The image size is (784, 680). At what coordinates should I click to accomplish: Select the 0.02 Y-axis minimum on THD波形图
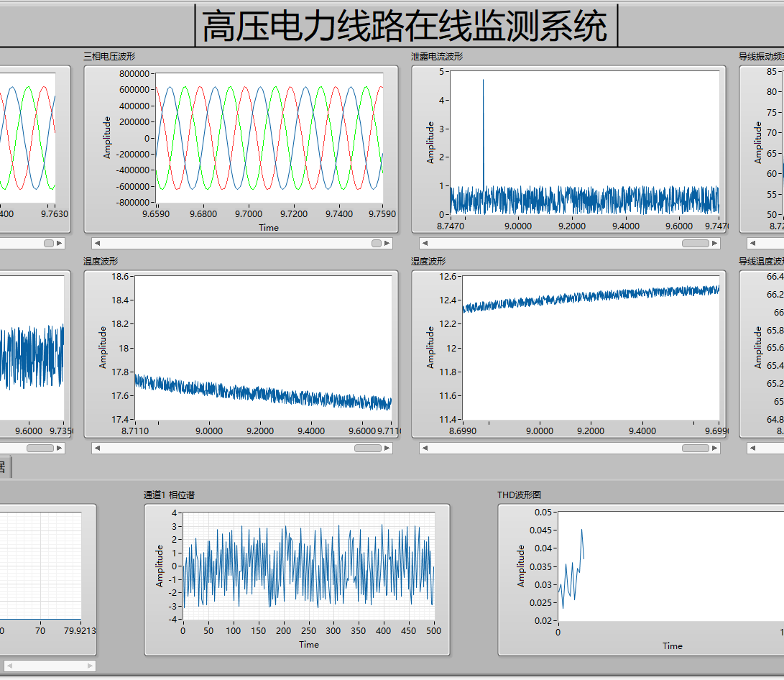pos(543,620)
